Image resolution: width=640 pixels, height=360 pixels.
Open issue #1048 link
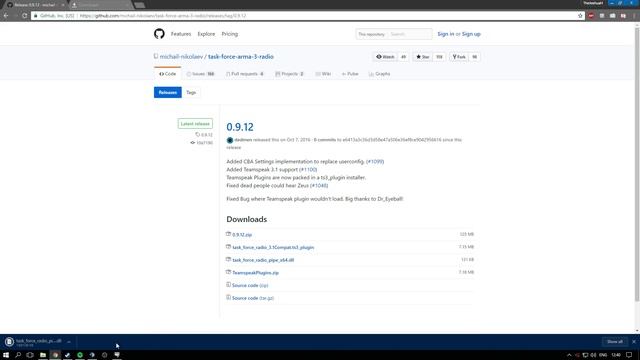(319, 185)
